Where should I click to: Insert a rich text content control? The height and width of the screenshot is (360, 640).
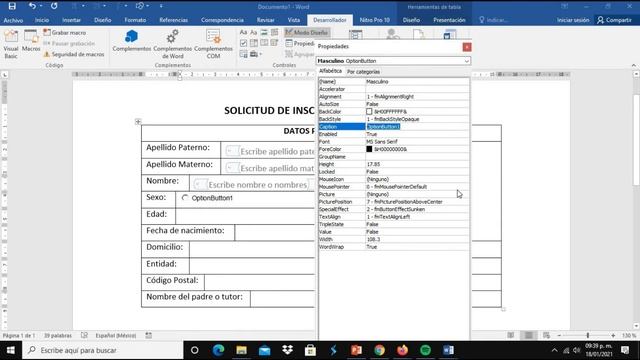pos(243,32)
